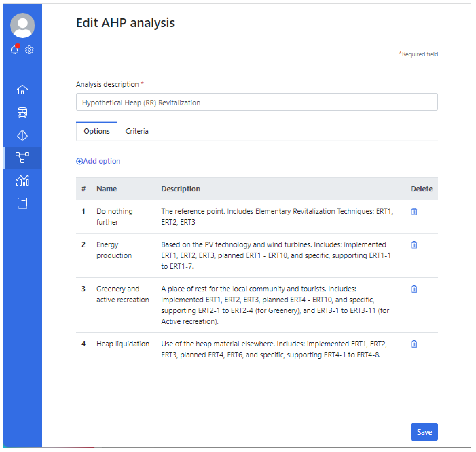This screenshot has width=476, height=452.
Task: Click the Analysis description input field
Action: (x=256, y=102)
